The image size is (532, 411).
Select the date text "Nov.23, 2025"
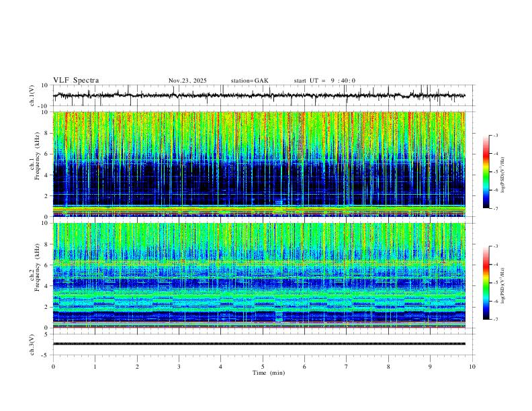[187, 81]
